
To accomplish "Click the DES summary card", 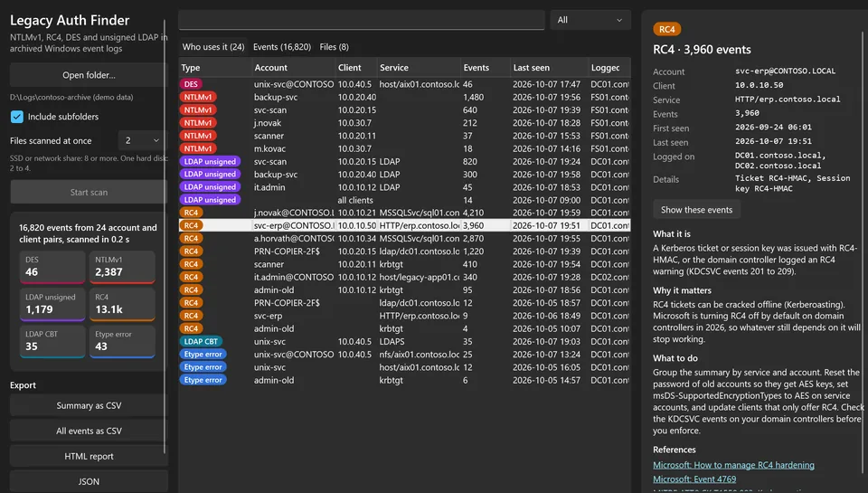I will click(52, 267).
